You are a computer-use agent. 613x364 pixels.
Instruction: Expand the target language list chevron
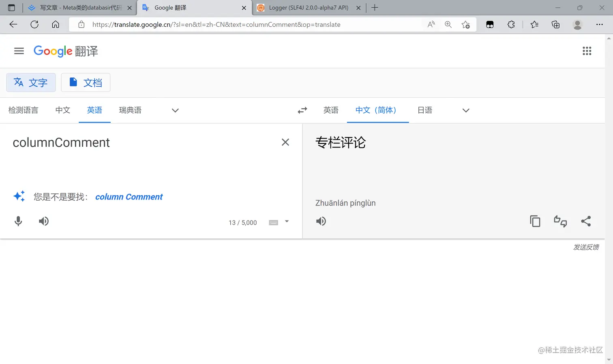(x=466, y=110)
